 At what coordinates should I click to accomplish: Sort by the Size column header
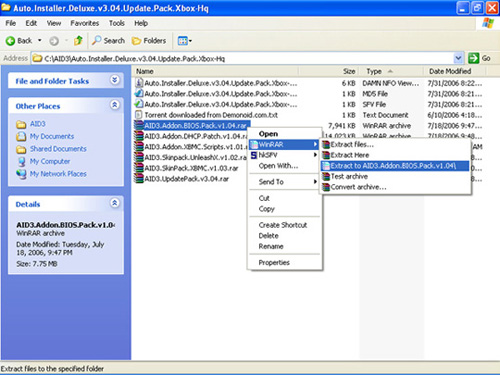pyautogui.click(x=328, y=71)
